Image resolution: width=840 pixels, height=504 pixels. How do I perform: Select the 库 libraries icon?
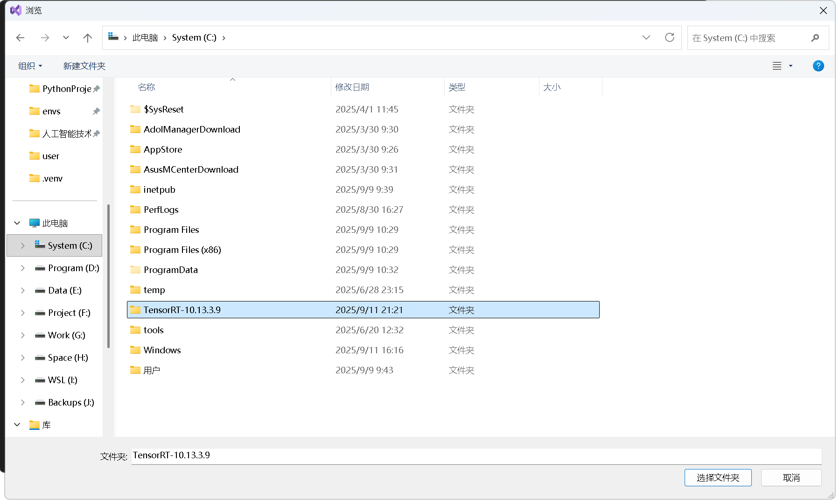(35, 425)
